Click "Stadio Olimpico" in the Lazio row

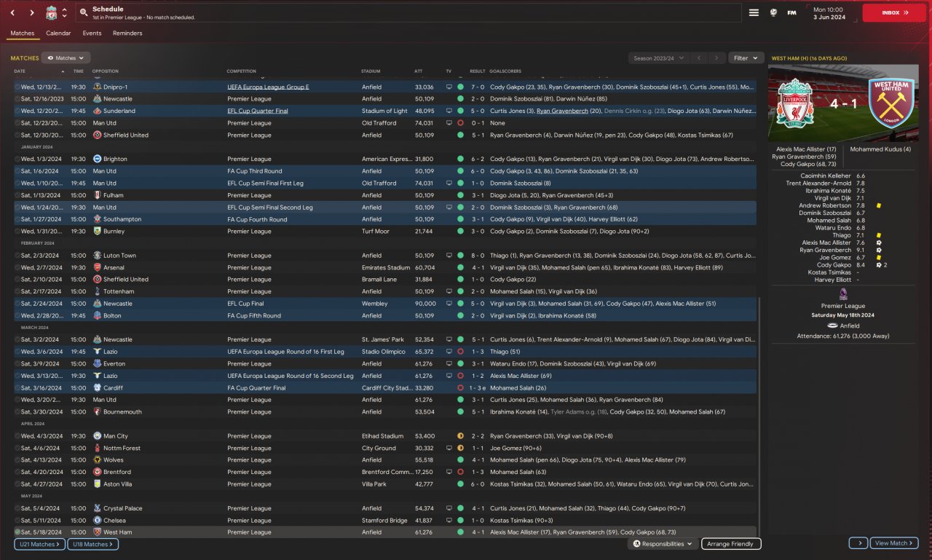[384, 352]
